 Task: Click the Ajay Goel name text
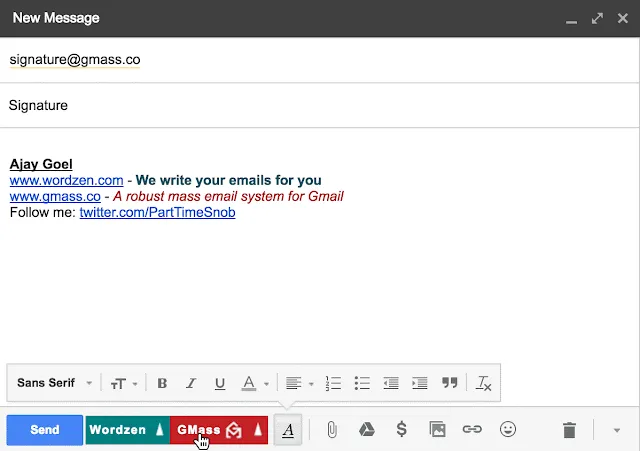[41, 164]
